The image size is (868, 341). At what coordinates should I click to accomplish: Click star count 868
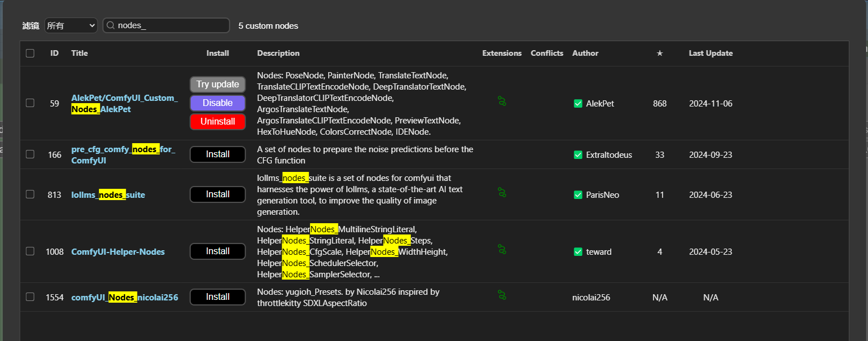coord(660,104)
